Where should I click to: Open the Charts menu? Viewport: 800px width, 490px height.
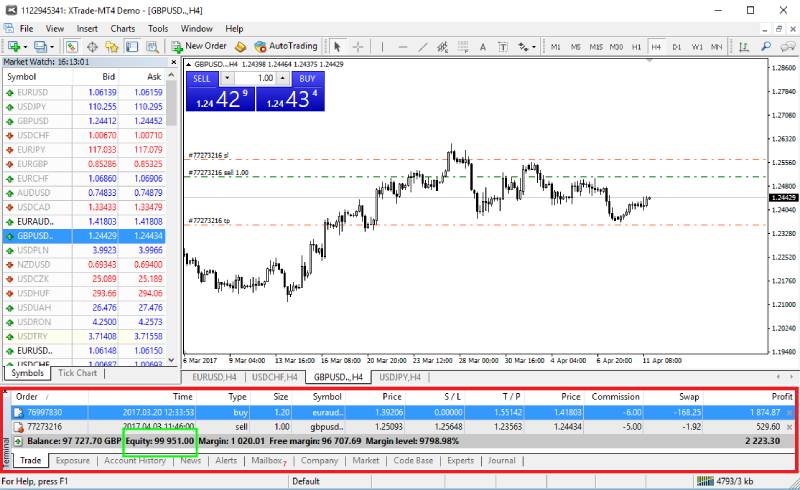[123, 29]
